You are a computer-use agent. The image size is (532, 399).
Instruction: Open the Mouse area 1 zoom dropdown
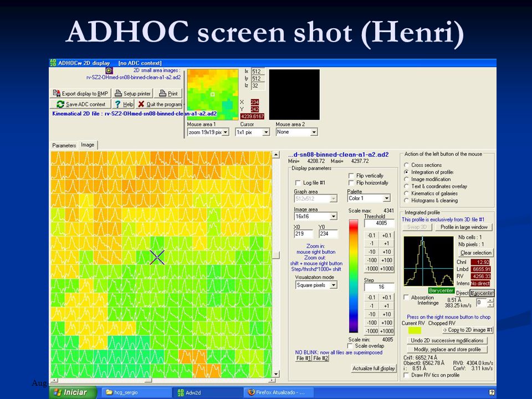tap(226, 132)
